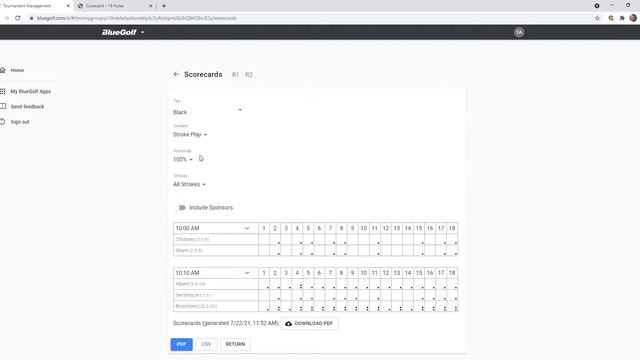Click the DOWNLOAD PDF button

pos(309,323)
